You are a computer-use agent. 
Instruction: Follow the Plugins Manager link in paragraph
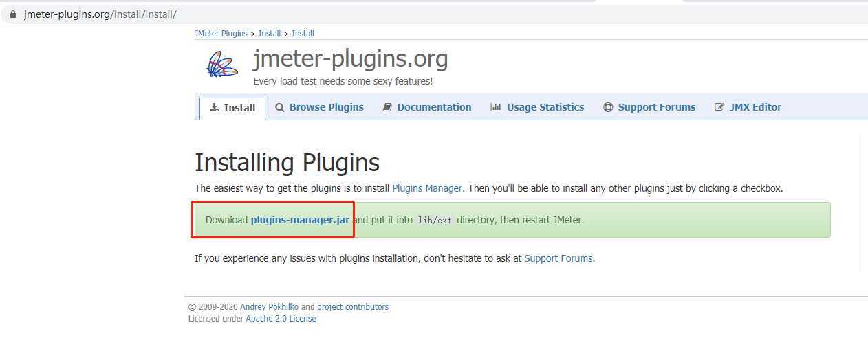(x=428, y=188)
